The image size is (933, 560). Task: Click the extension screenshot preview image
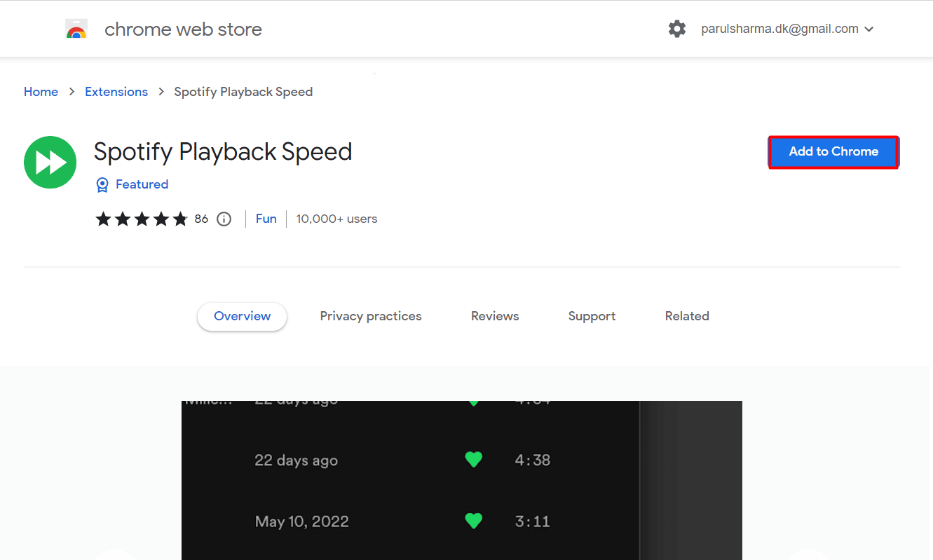461,480
